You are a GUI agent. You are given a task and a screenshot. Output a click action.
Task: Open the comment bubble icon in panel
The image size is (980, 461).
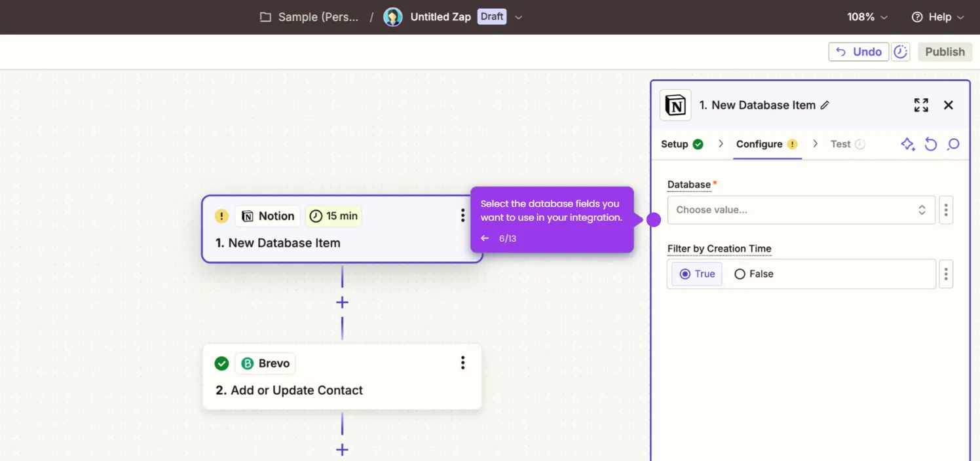pyautogui.click(x=953, y=144)
